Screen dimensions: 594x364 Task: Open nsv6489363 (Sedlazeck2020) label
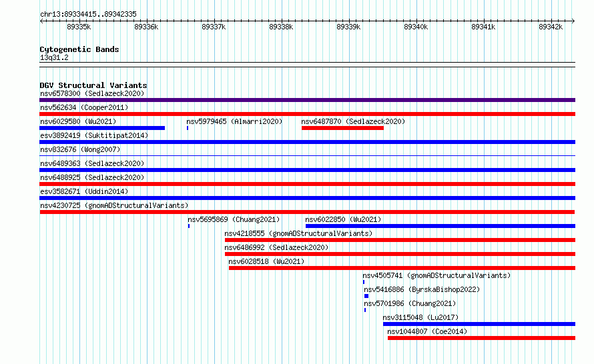tap(92, 163)
